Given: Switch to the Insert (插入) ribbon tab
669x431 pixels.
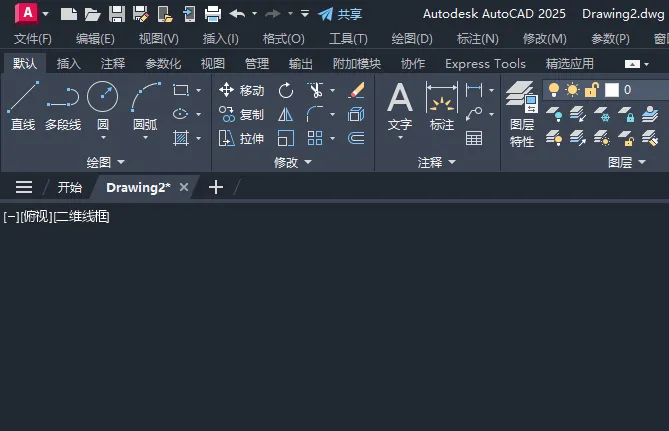Looking at the screenshot, I should tap(69, 64).
